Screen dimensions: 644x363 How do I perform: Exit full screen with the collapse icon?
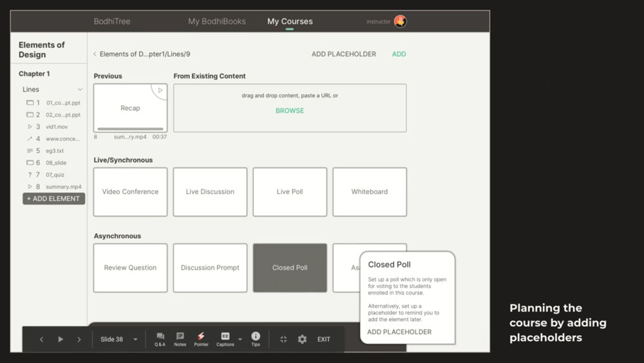(x=283, y=339)
